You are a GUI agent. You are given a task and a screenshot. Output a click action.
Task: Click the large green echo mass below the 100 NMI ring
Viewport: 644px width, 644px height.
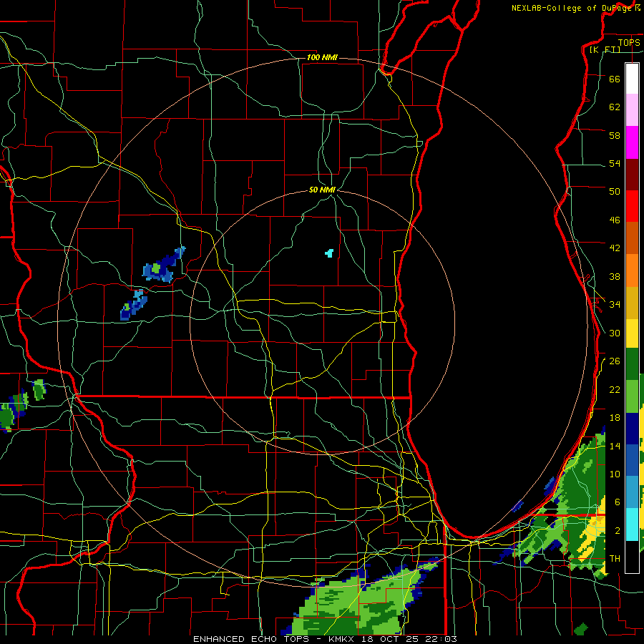[357, 602]
